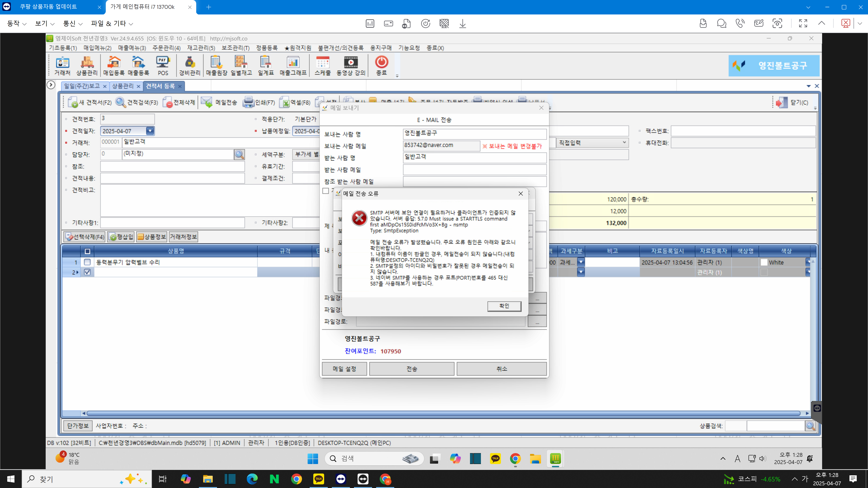This screenshot has height=488, width=868.
Task: Create a new estimate with 새 견적서(F2)
Action: coord(90,102)
